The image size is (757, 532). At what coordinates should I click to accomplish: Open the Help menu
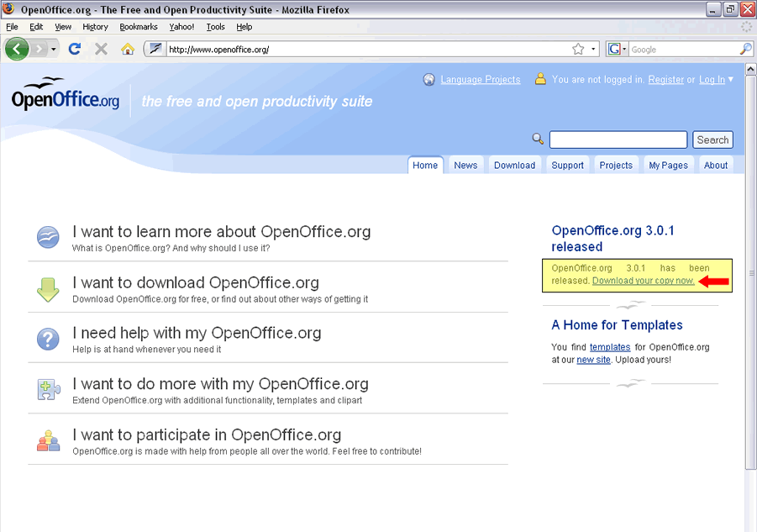244,27
